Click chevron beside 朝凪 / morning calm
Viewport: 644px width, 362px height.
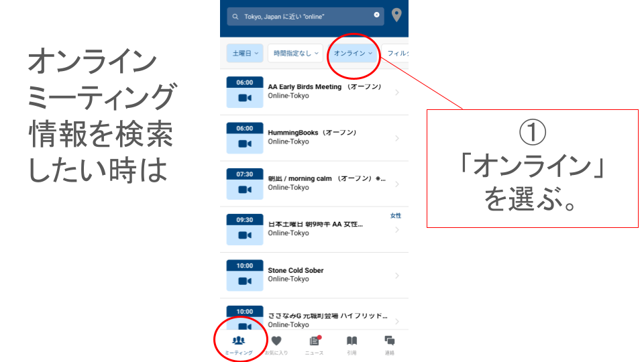coord(397,184)
